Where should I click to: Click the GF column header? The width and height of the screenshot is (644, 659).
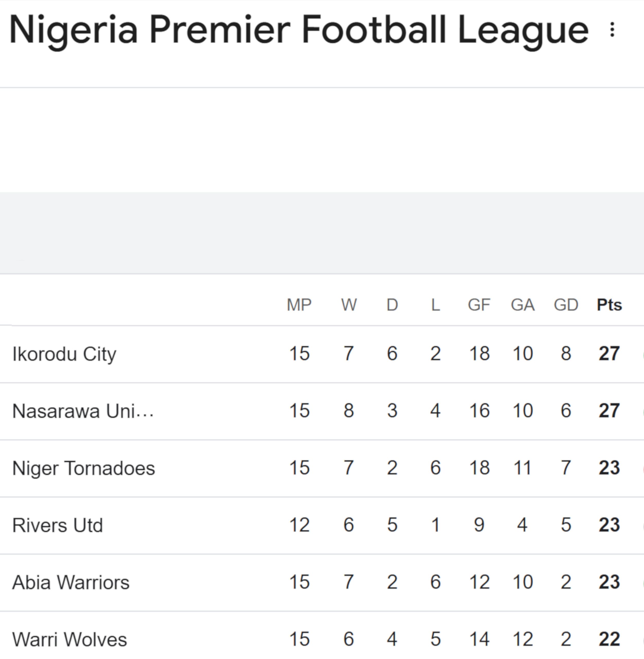479,305
